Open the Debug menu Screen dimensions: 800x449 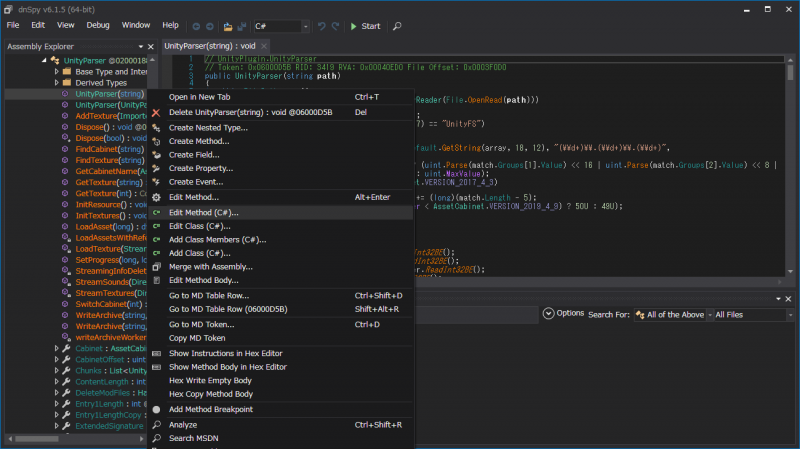pyautogui.click(x=98, y=25)
